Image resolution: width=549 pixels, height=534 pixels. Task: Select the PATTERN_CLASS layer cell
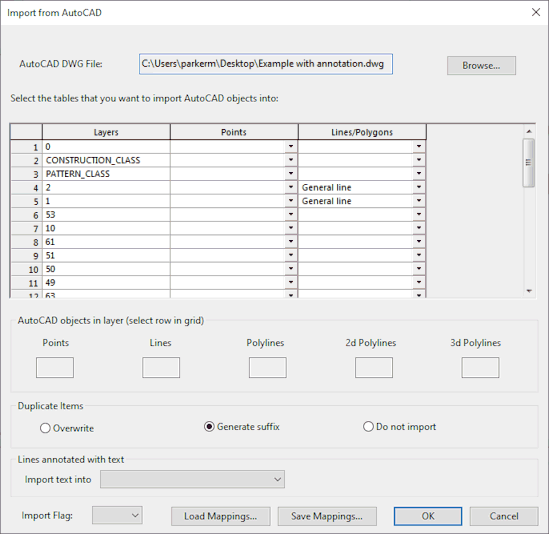[106, 174]
